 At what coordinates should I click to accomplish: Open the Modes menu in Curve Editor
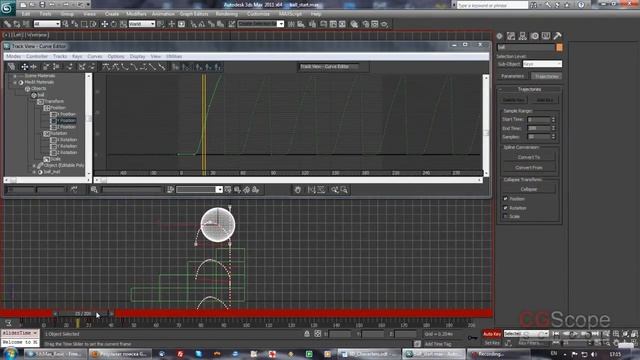[13, 56]
